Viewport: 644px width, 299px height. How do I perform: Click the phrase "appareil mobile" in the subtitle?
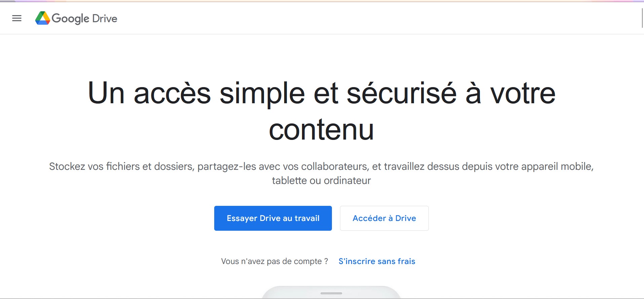tap(557, 166)
